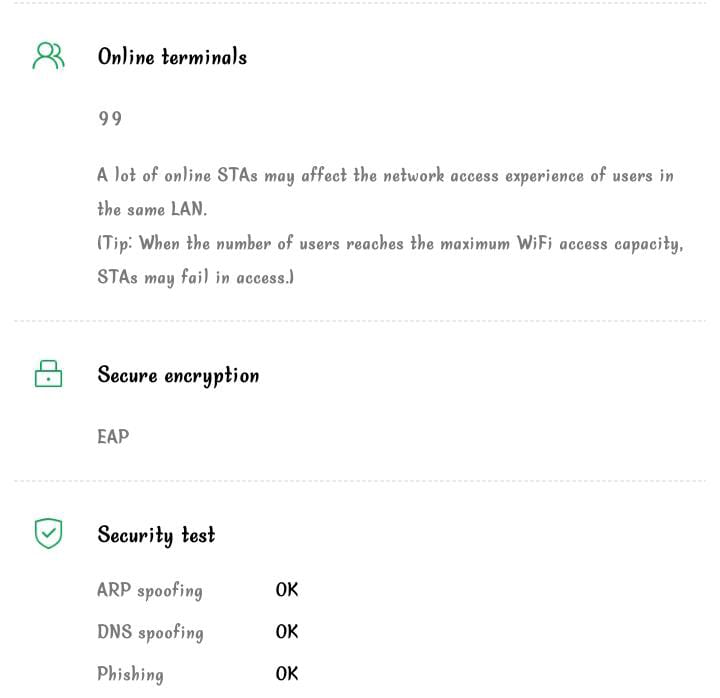This screenshot has height=698, width=720.
Task: Click the dashed divider above Security test
Action: click(x=360, y=481)
